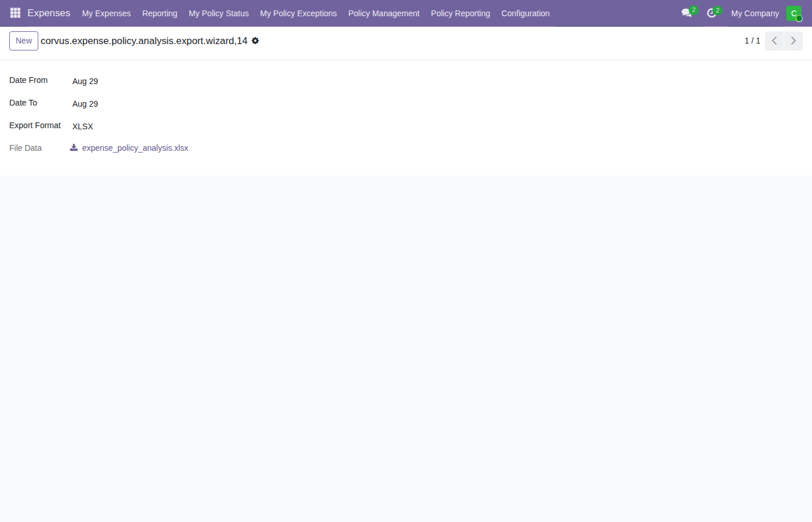Download expense_policy_analysis.xlsx file link

click(135, 148)
